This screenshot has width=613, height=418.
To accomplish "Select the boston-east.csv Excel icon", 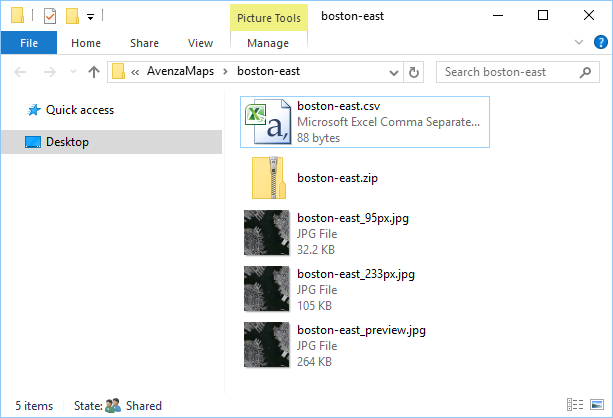I will pyautogui.click(x=268, y=122).
